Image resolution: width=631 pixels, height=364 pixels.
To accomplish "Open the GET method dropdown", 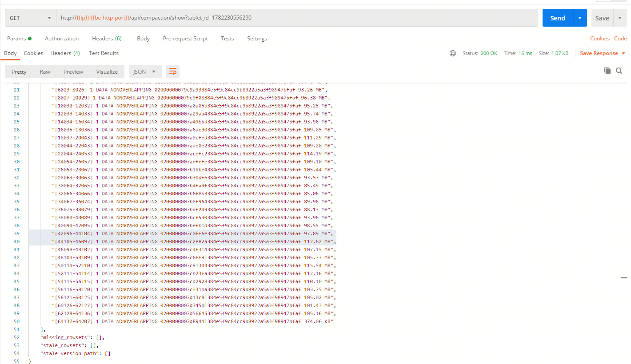I will click(x=31, y=18).
